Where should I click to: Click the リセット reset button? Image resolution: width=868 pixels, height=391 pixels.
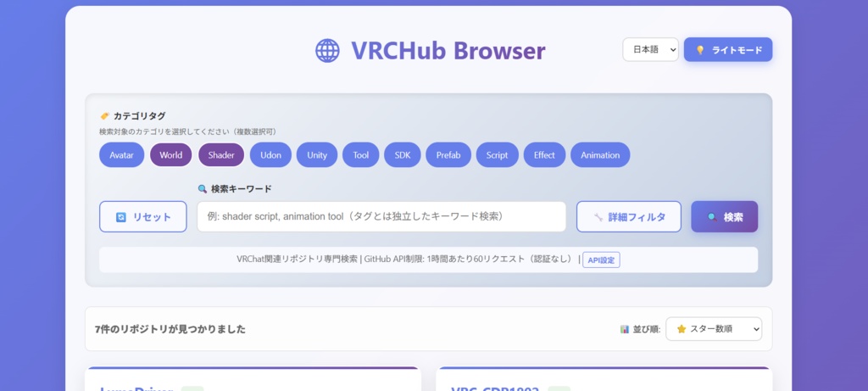[143, 216]
